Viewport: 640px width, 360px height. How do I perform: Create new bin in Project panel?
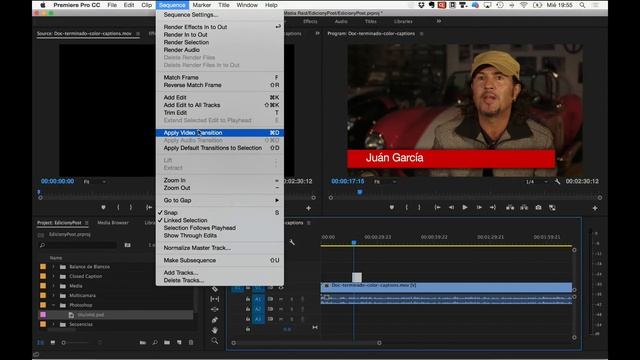[x=167, y=342]
